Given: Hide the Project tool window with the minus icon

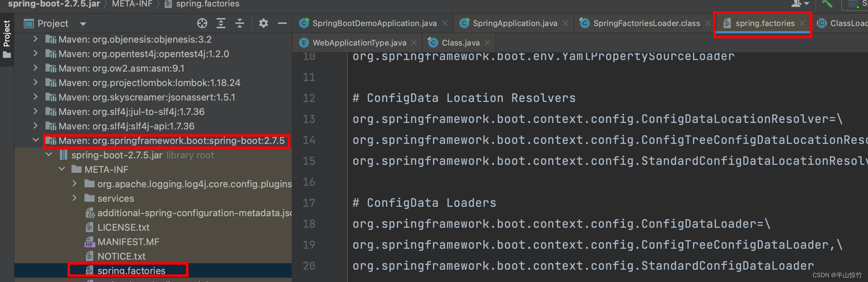Looking at the screenshot, I should pyautogui.click(x=282, y=23).
